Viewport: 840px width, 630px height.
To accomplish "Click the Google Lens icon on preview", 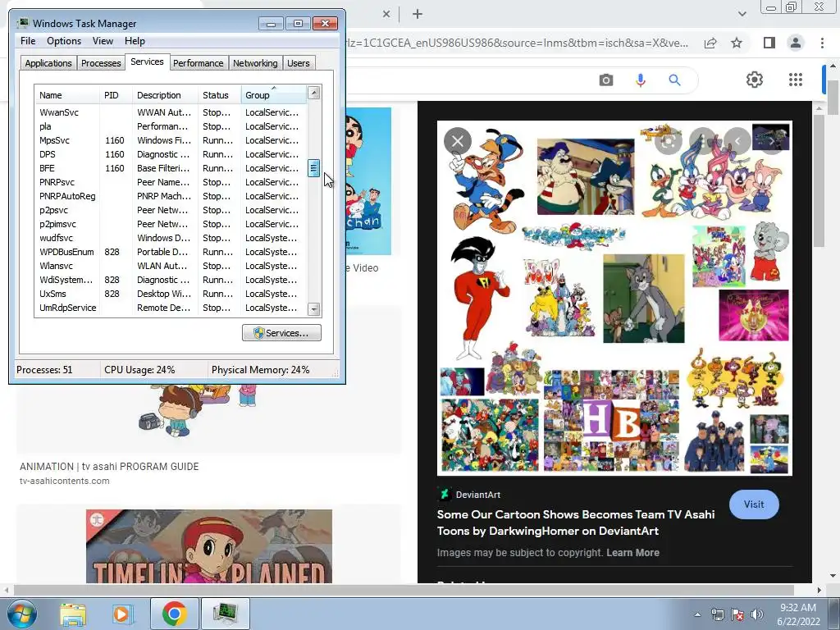I will click(669, 141).
